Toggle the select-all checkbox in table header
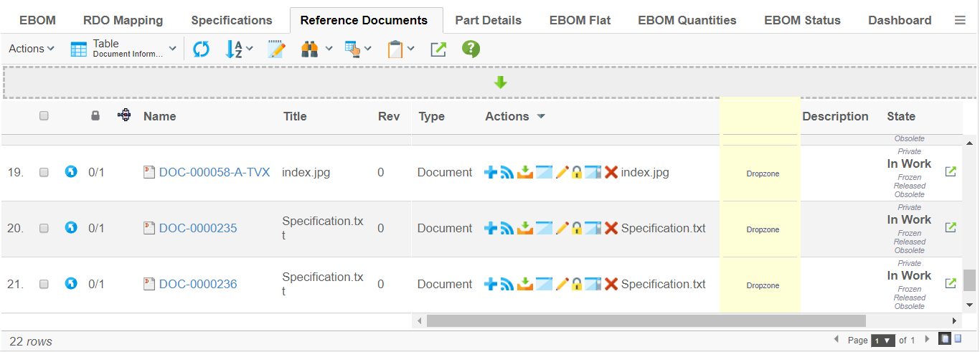The height and width of the screenshot is (352, 980). [x=44, y=115]
